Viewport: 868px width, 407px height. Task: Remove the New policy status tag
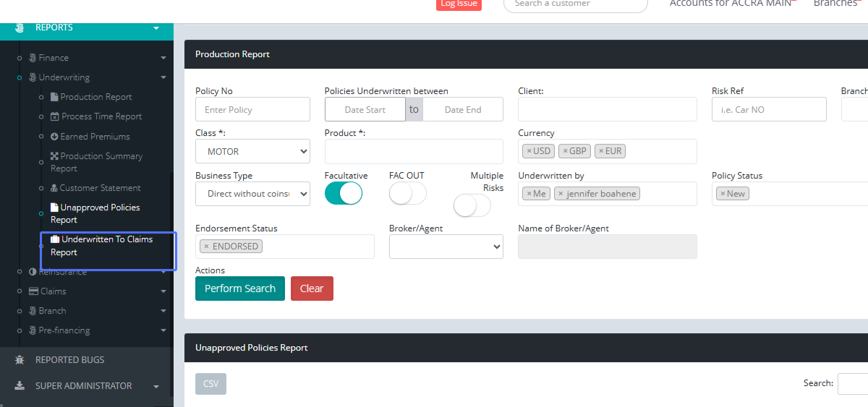point(722,194)
